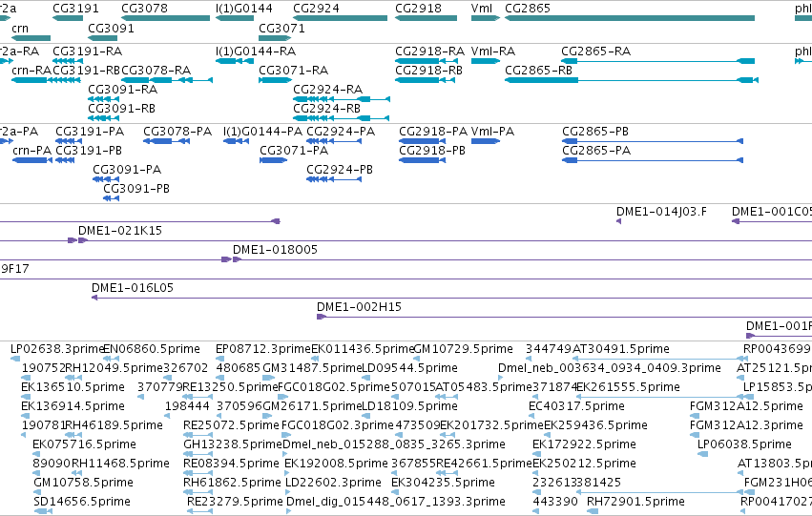Select EST AT30491.5prime
The height and width of the screenshot is (516, 812).
(x=621, y=349)
